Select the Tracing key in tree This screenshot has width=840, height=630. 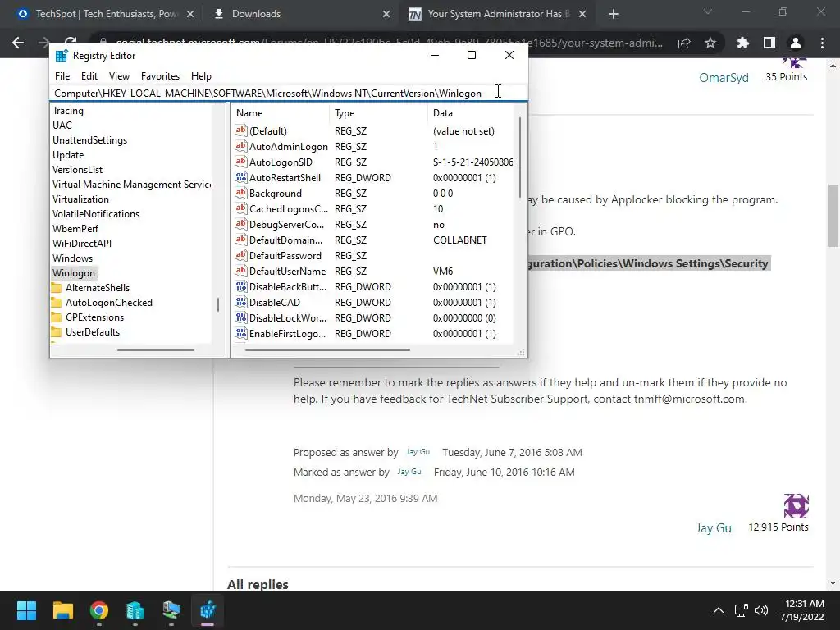68,111
